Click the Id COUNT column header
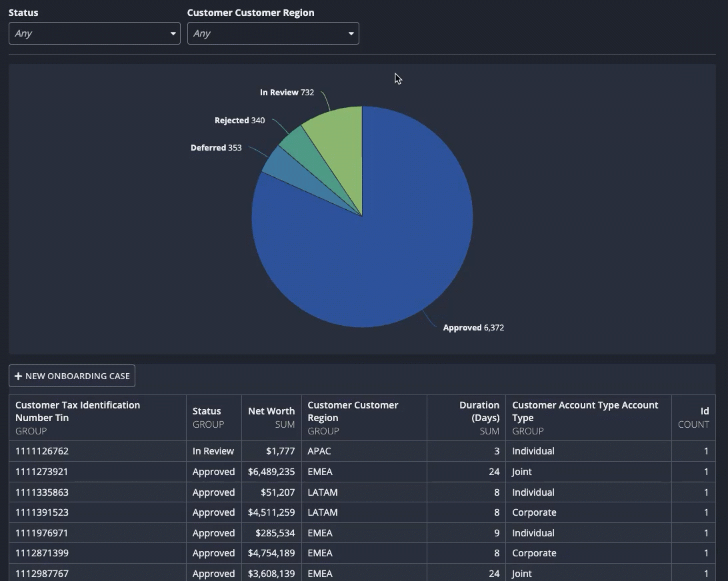This screenshot has height=581, width=728. click(x=693, y=418)
